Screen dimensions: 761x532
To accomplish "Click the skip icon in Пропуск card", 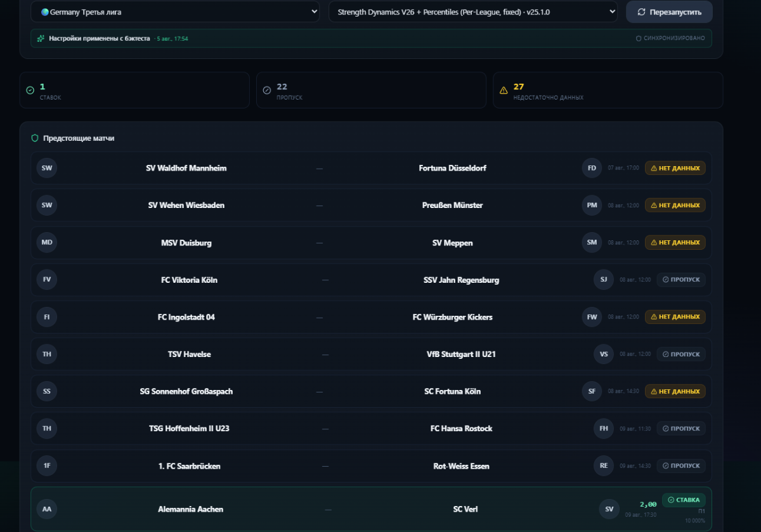I will [267, 91].
